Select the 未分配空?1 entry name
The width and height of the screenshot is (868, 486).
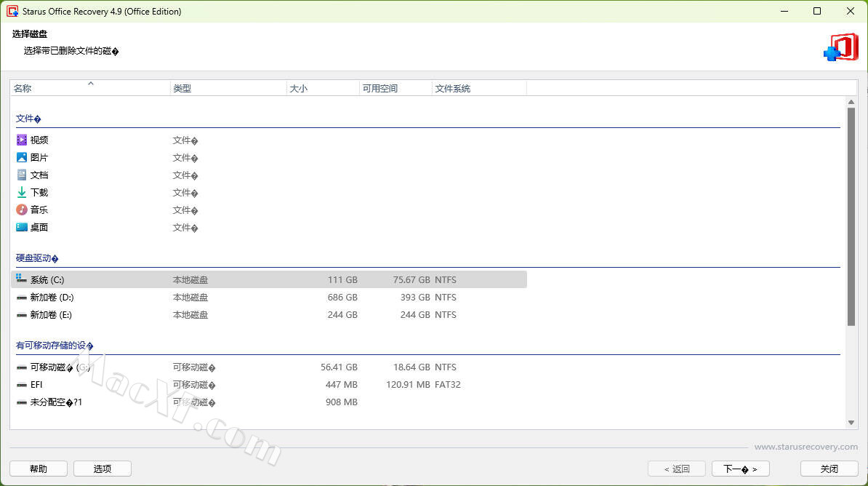pos(56,402)
